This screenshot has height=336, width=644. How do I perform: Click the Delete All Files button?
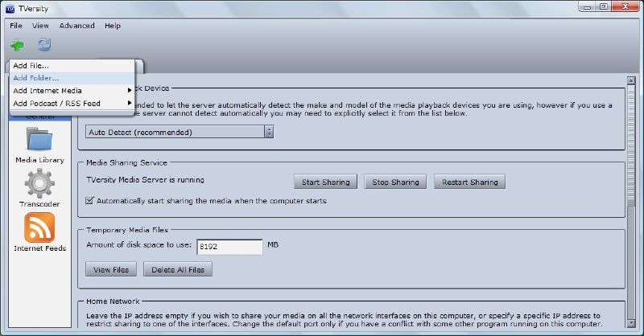tap(178, 269)
